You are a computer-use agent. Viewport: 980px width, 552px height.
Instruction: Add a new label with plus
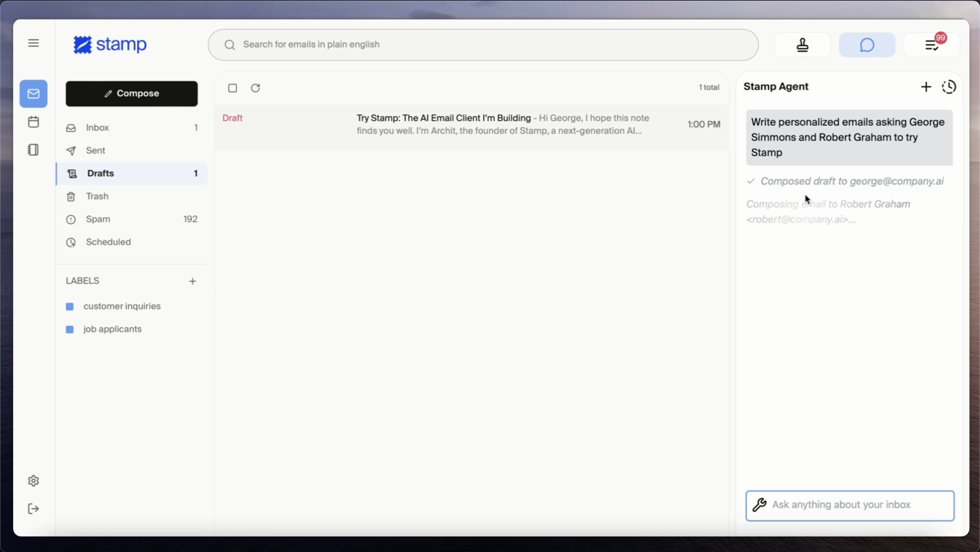pos(192,281)
